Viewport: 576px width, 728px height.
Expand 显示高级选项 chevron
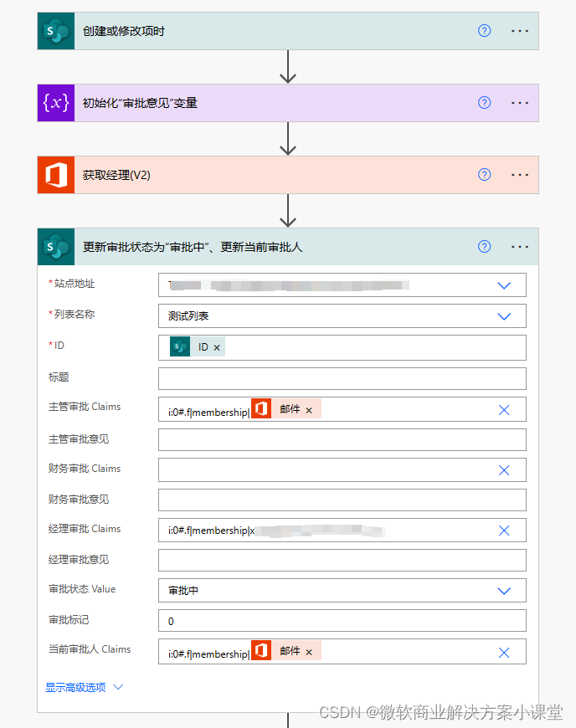click(x=118, y=687)
